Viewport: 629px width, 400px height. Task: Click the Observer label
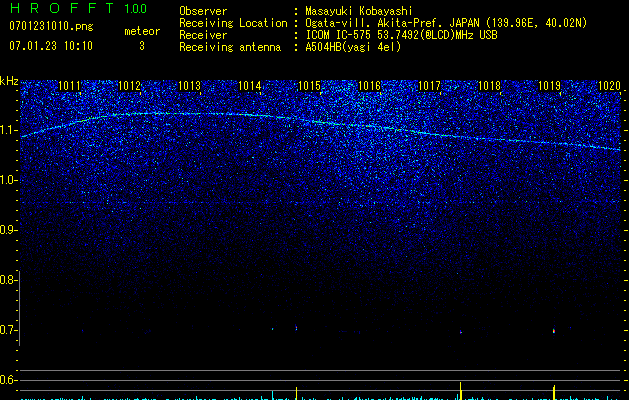point(203,11)
